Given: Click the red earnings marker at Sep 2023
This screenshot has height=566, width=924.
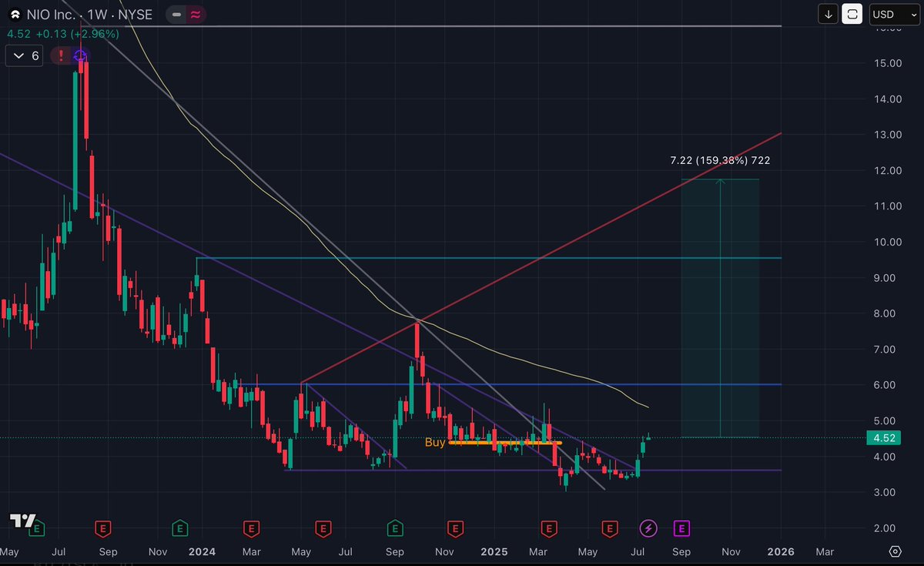Looking at the screenshot, I should [x=102, y=528].
